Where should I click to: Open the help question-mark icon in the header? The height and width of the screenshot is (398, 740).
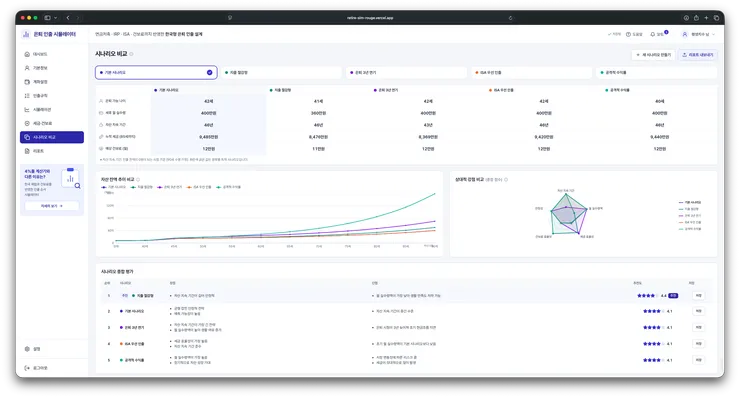[x=628, y=34]
